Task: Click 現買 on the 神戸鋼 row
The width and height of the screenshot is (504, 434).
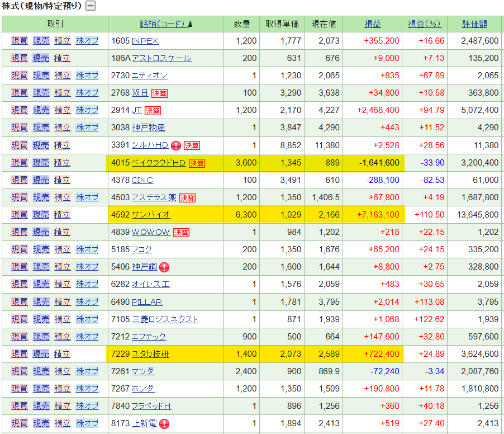Action: point(20,267)
